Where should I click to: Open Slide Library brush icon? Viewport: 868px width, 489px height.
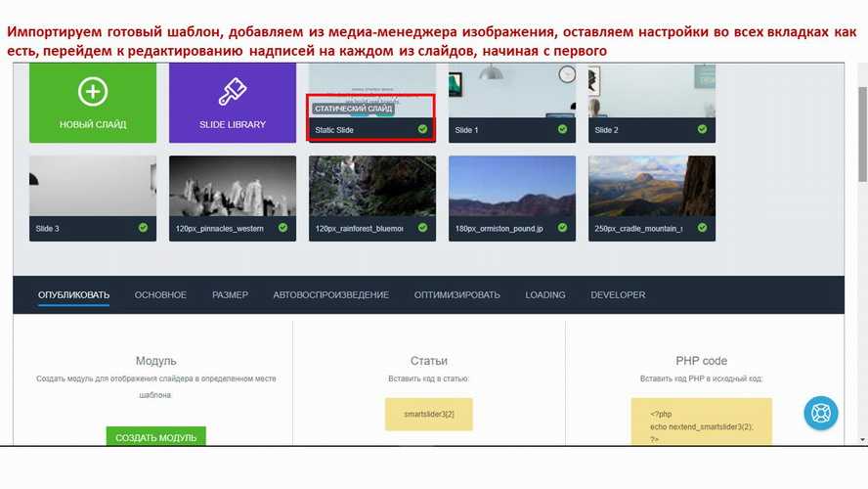[x=233, y=93]
